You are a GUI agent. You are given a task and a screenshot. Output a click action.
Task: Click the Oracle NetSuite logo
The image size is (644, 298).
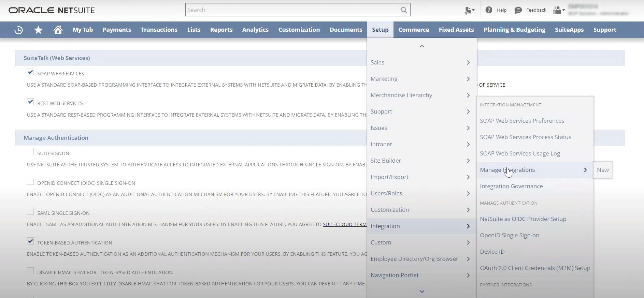(52, 10)
